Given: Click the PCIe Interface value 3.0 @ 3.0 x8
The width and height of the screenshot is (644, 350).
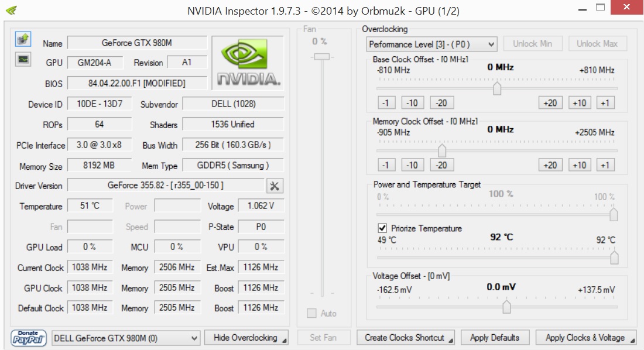Looking at the screenshot, I should click(100, 145).
